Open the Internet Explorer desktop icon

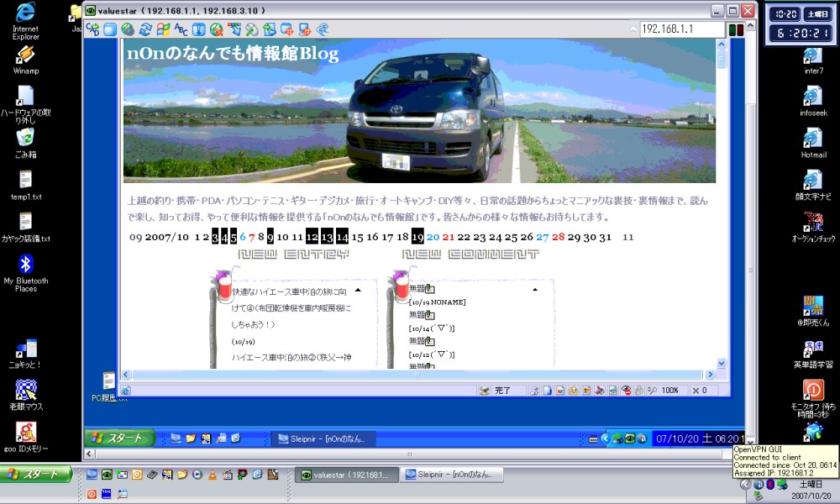point(26,20)
